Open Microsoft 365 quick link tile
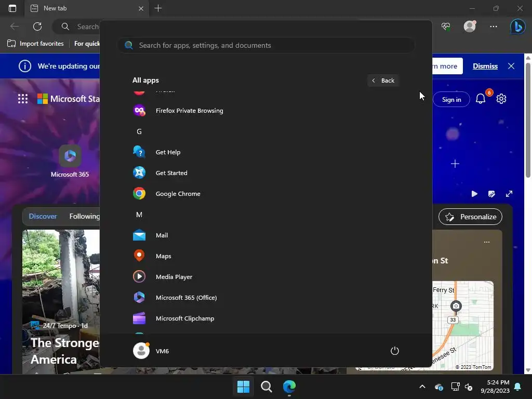This screenshot has width=532, height=399. tap(70, 162)
